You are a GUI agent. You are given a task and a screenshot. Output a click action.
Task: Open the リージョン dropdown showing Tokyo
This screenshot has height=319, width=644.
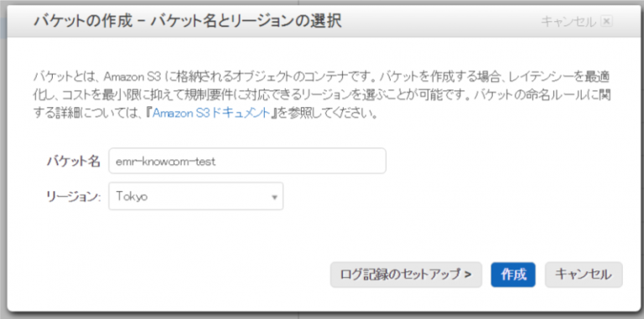pyautogui.click(x=196, y=196)
